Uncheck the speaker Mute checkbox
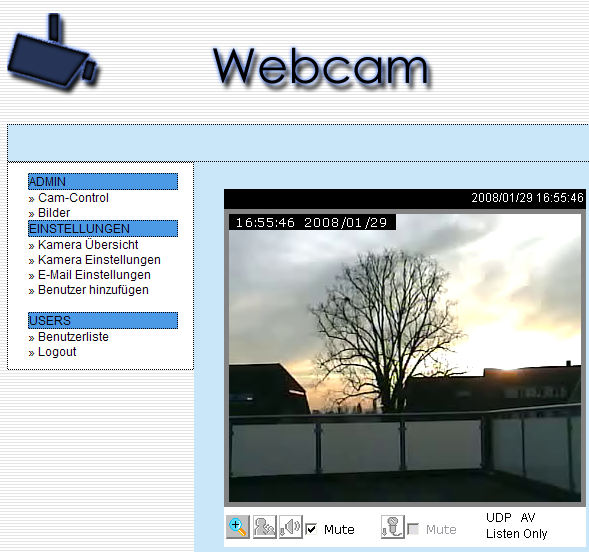Image resolution: width=589 pixels, height=552 pixels. [311, 529]
